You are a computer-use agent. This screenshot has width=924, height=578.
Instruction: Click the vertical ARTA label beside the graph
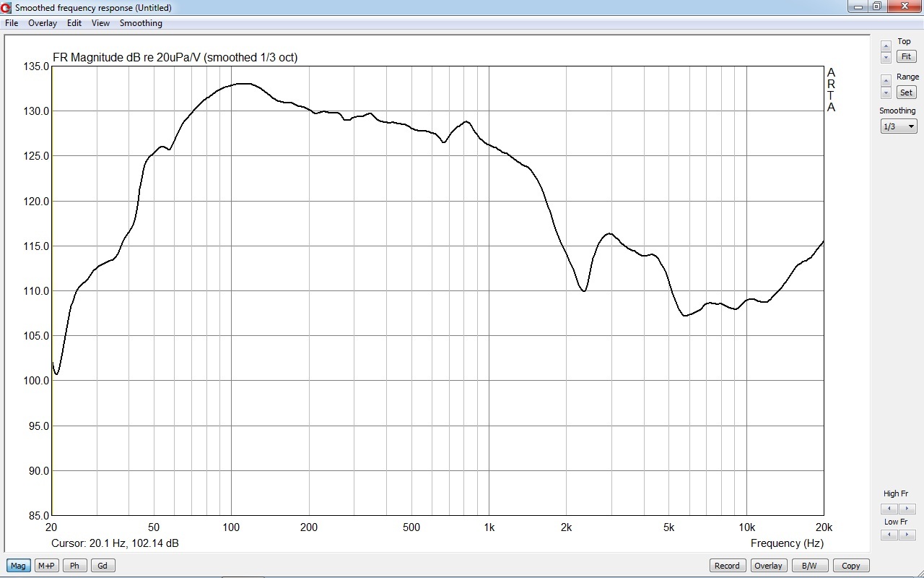pyautogui.click(x=831, y=90)
